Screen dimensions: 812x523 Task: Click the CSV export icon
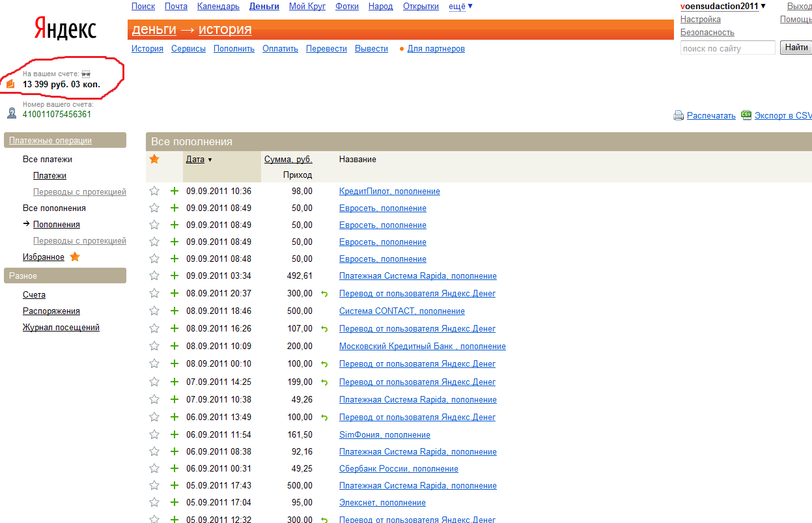coord(746,115)
